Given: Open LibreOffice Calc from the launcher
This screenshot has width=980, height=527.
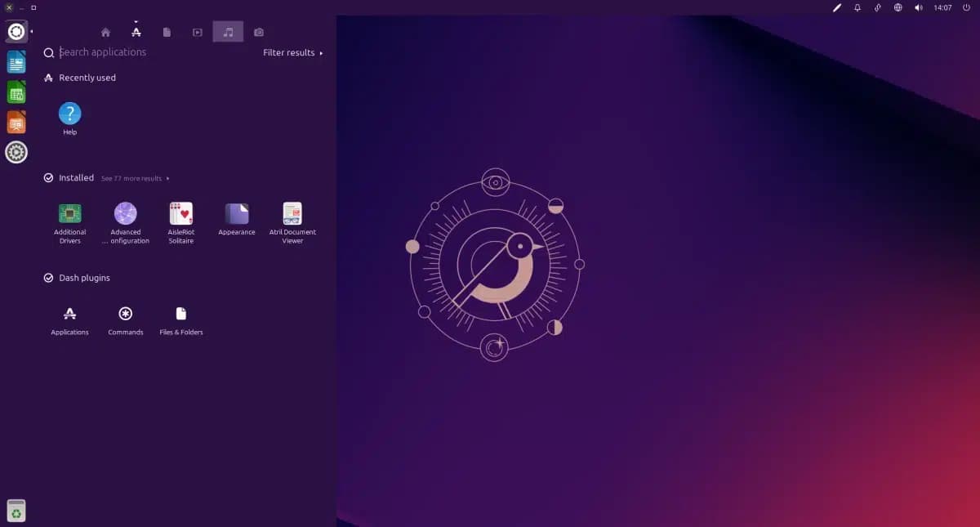Looking at the screenshot, I should 16,92.
